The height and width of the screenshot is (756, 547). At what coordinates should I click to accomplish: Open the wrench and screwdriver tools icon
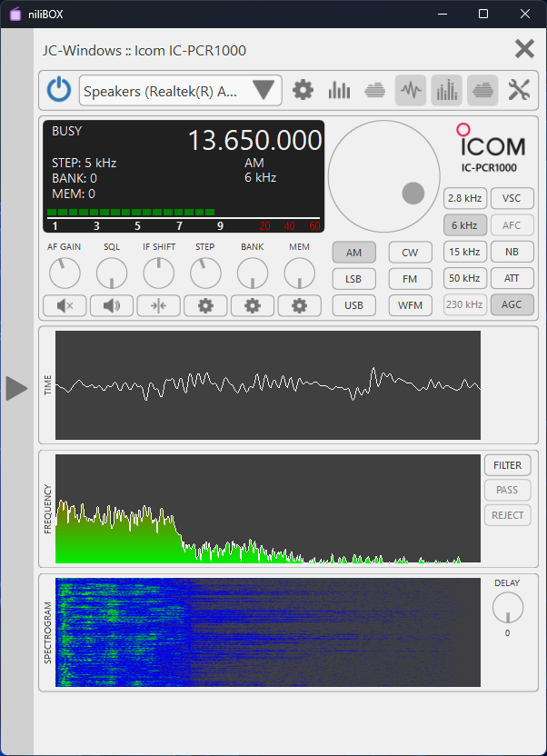pos(519,90)
